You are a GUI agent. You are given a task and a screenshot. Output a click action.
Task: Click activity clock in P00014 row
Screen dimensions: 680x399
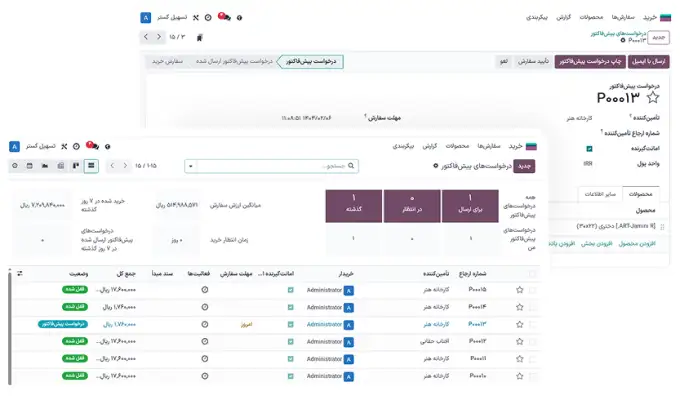(205, 307)
